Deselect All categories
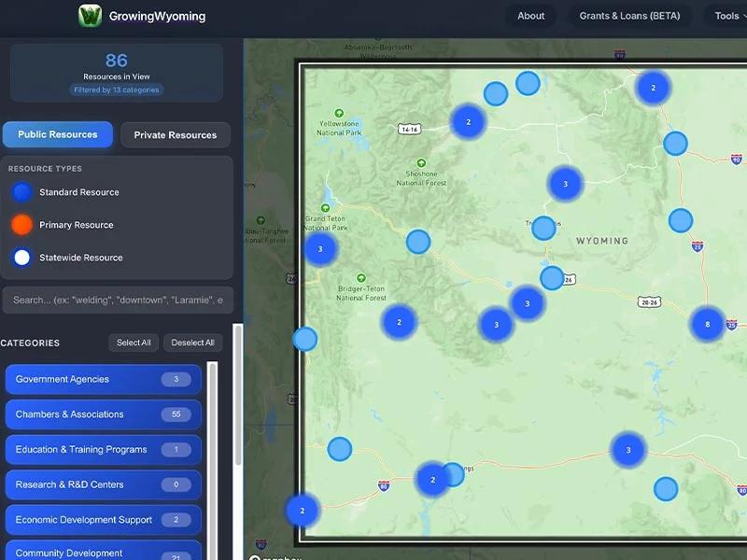Image resolution: width=747 pixels, height=560 pixels. pyautogui.click(x=192, y=343)
